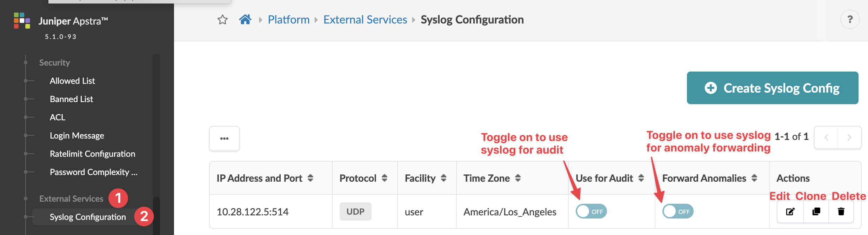The image size is (868, 235).
Task: Go to home via house icon
Action: point(245,19)
